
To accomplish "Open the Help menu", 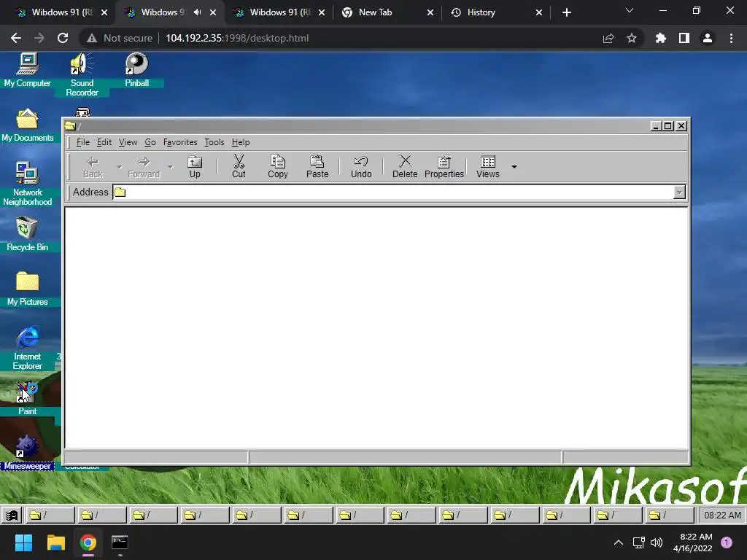I will pos(241,142).
